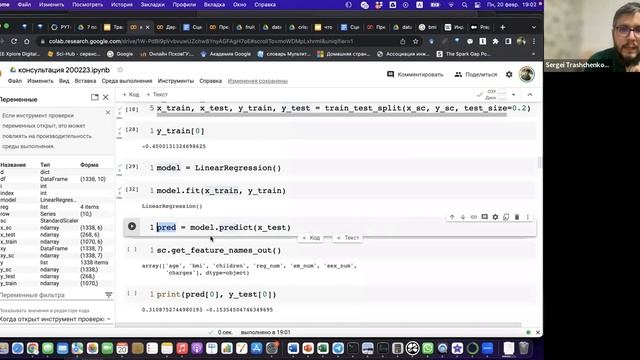Share the page from the address bar
Viewport: 640px width, 360px height.
403,41
